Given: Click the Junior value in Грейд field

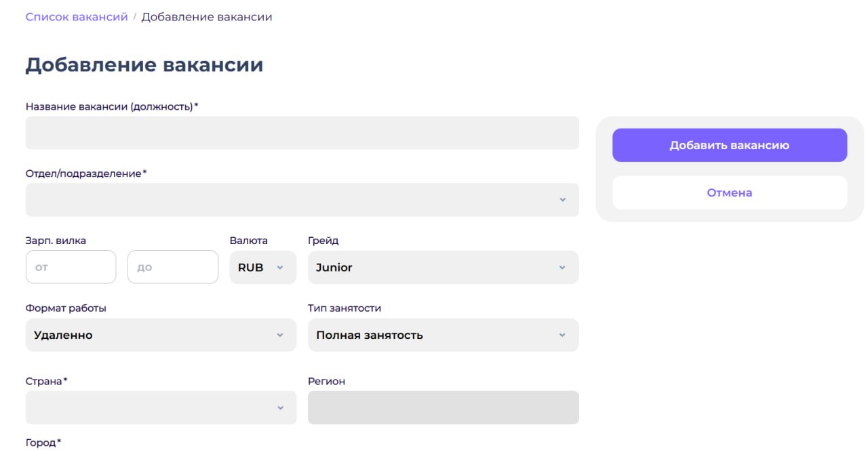Looking at the screenshot, I should (x=334, y=268).
